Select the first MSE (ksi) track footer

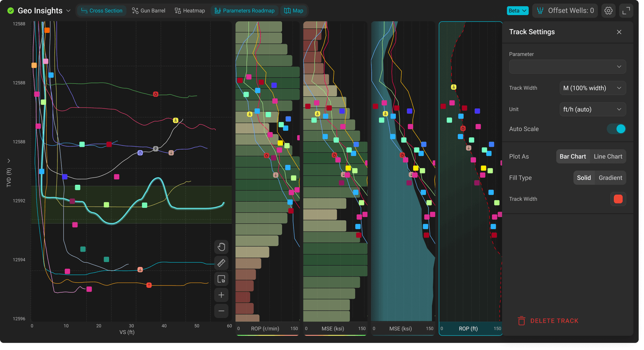click(x=335, y=329)
